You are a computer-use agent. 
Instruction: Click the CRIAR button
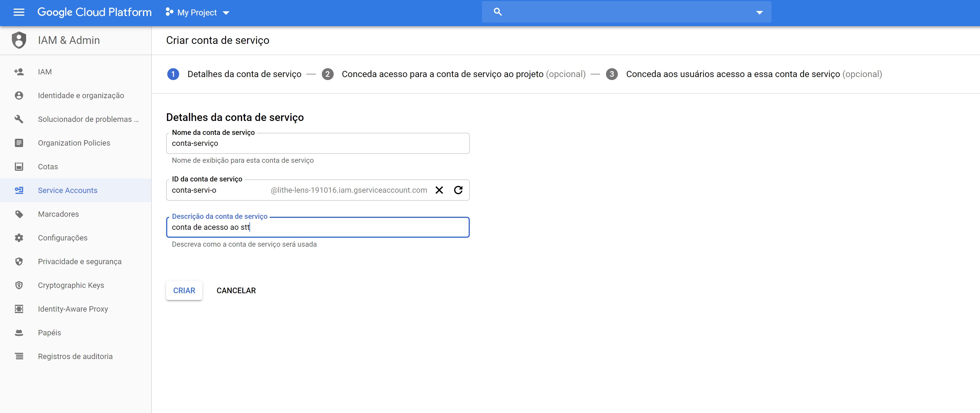pyautogui.click(x=184, y=291)
